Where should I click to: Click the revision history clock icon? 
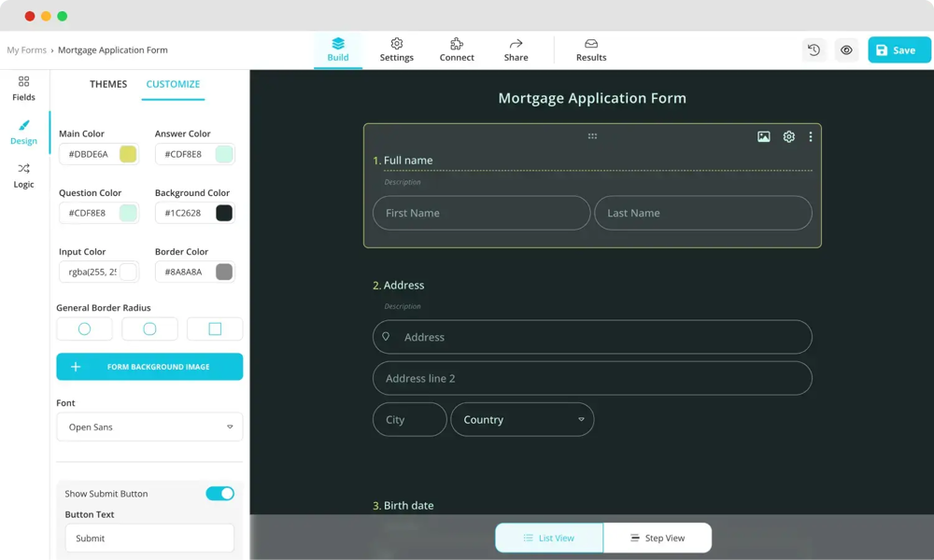814,50
